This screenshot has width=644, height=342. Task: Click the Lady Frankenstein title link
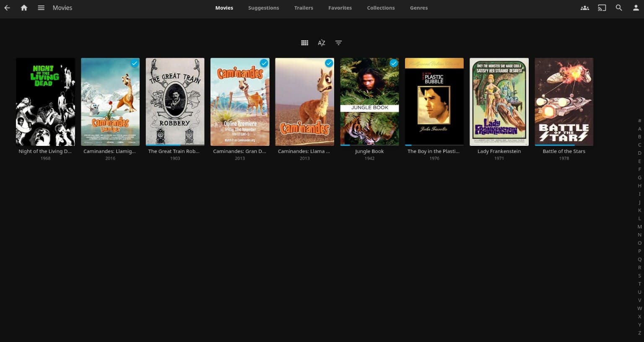pyautogui.click(x=499, y=151)
